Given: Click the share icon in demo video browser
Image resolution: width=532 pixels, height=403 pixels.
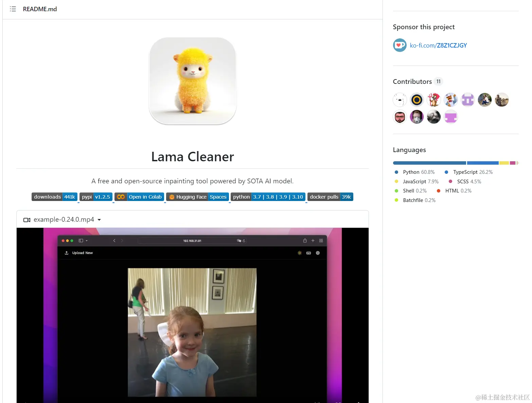Looking at the screenshot, I should pos(305,240).
